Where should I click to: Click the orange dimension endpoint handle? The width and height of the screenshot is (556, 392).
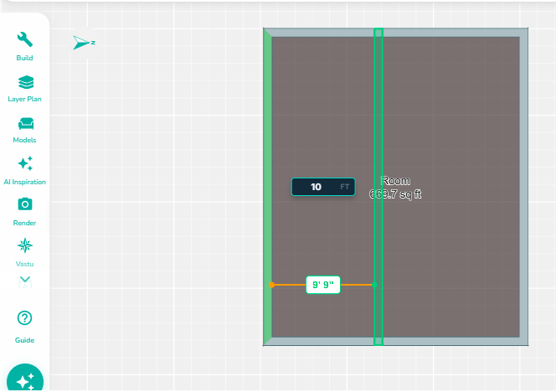(271, 285)
